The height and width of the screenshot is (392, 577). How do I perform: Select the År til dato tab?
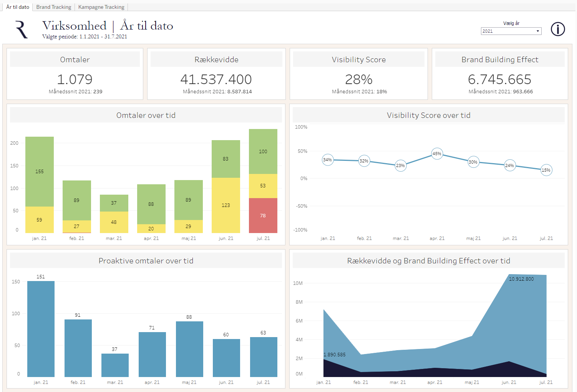click(18, 7)
